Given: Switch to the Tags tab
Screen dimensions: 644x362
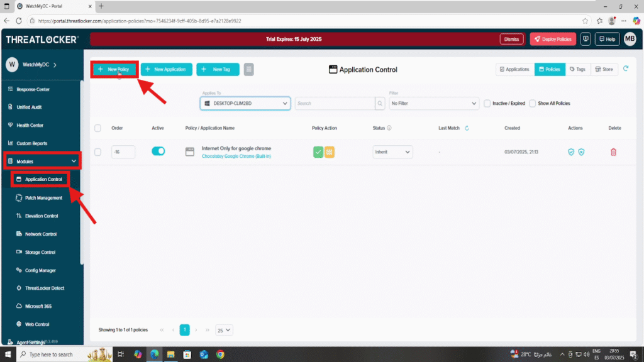Looking at the screenshot, I should click(577, 69).
